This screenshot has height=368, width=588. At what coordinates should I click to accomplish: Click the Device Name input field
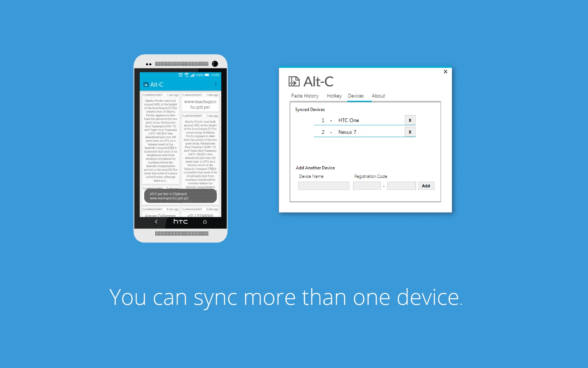point(323,186)
